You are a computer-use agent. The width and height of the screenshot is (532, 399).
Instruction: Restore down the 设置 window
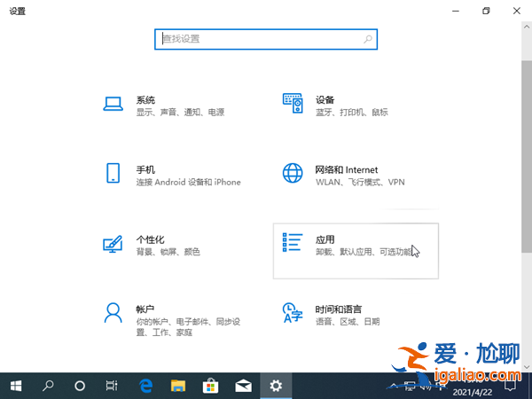[x=486, y=11]
